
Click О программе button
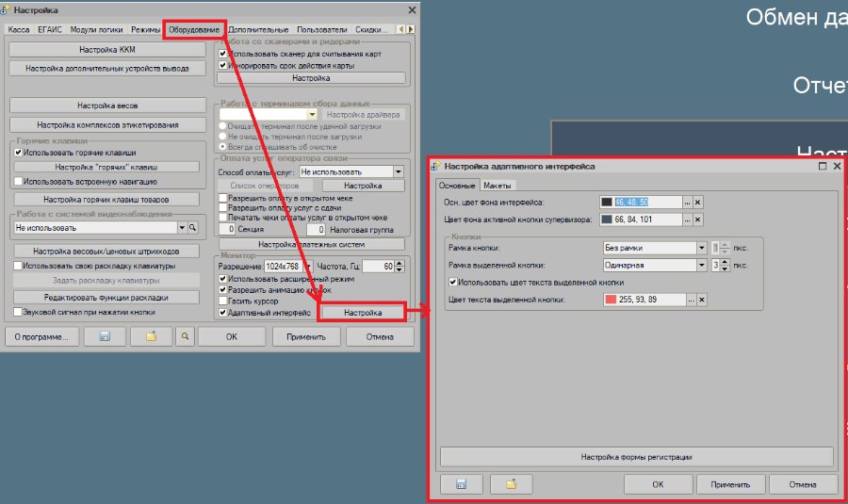click(x=41, y=336)
